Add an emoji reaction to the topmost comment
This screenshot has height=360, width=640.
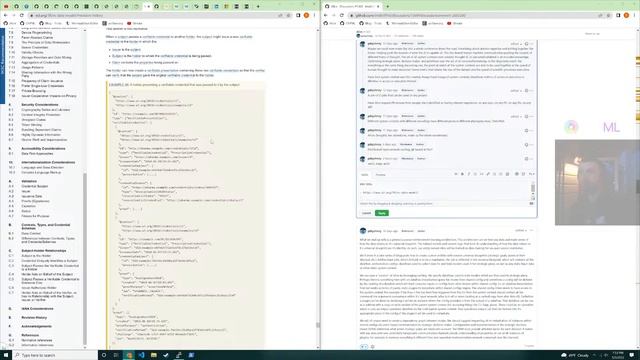point(527,44)
